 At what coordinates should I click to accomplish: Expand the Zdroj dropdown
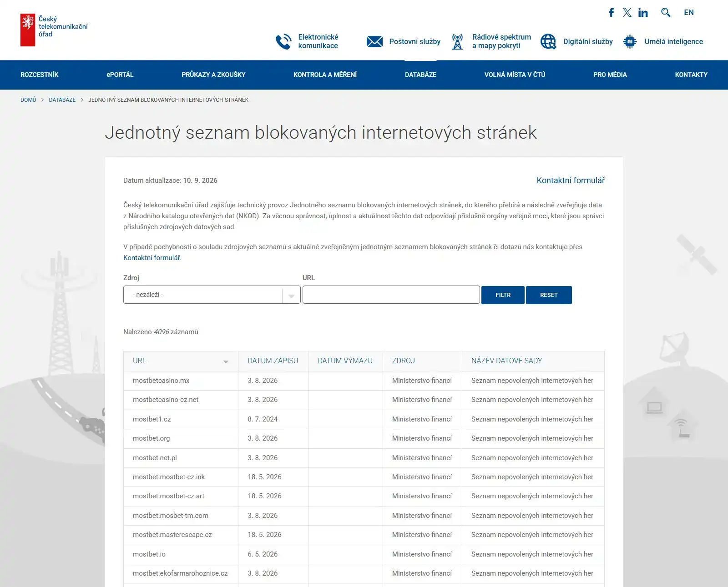click(212, 295)
